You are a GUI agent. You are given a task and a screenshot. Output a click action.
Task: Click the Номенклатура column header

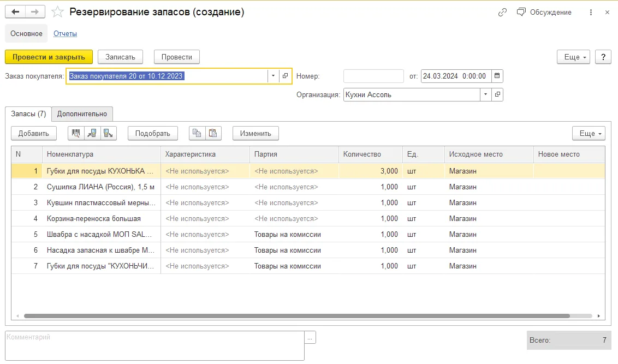[x=102, y=154]
